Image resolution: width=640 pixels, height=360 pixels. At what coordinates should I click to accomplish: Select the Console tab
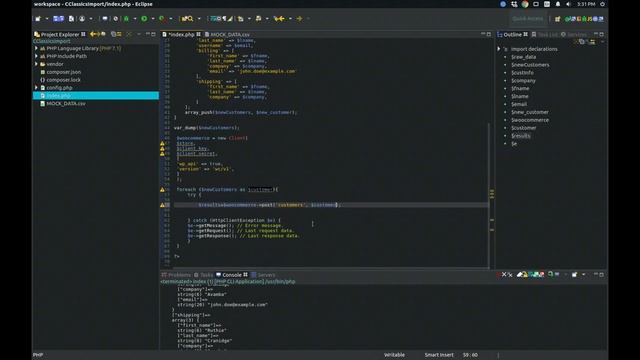click(x=231, y=275)
